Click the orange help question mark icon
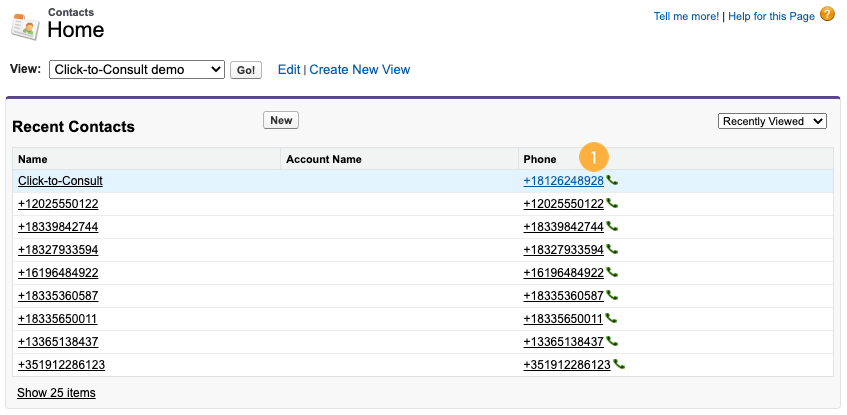The width and height of the screenshot is (847, 415). [x=827, y=15]
